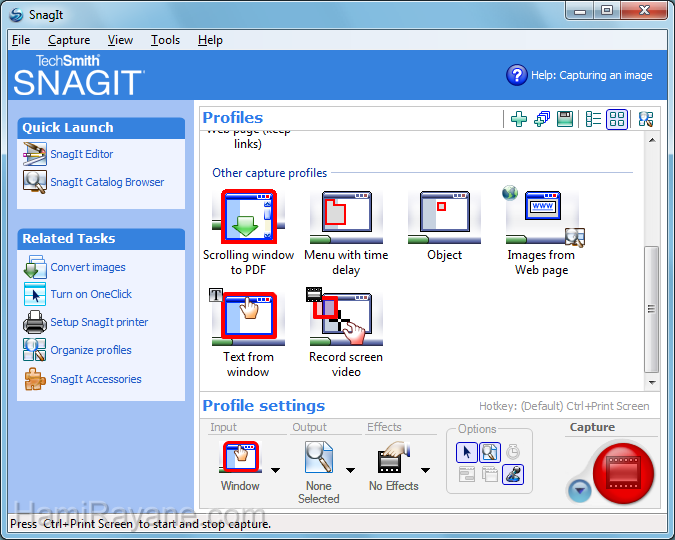Open the Effects dropdown arrow
The width and height of the screenshot is (675, 540).
click(x=425, y=470)
